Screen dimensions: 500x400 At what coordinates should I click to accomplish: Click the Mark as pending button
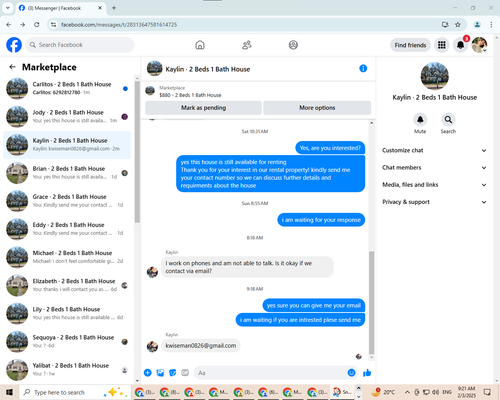(x=203, y=108)
